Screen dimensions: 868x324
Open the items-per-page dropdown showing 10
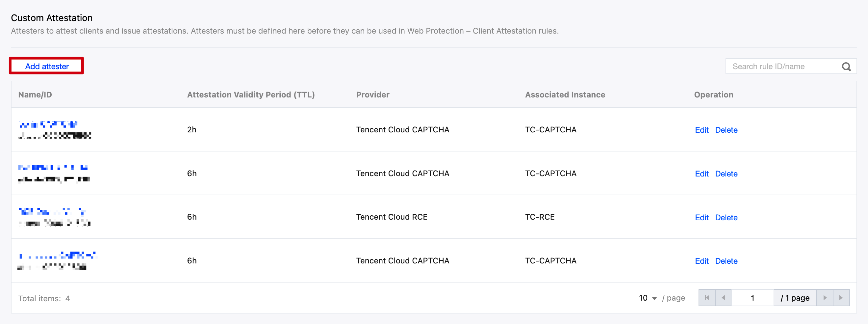(647, 298)
